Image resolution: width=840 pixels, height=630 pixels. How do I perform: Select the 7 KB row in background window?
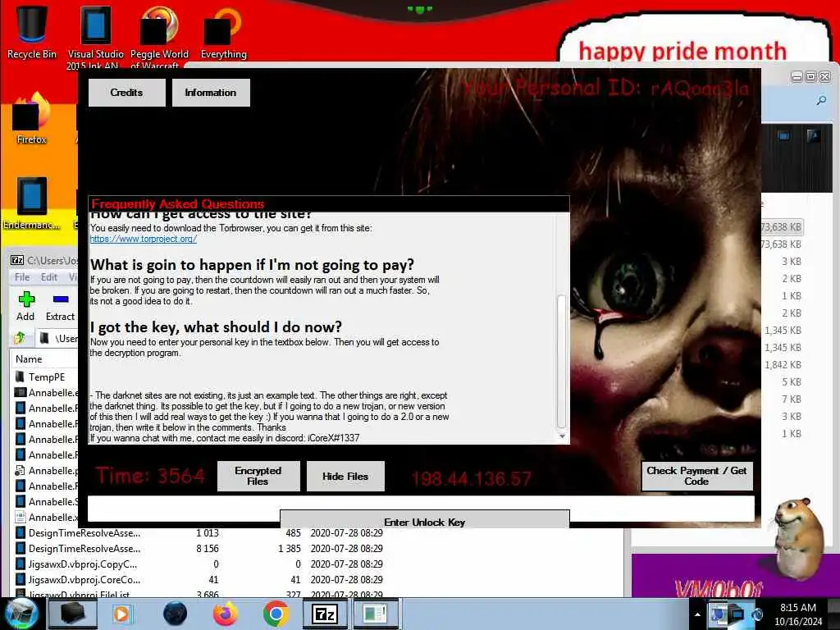[x=792, y=399]
